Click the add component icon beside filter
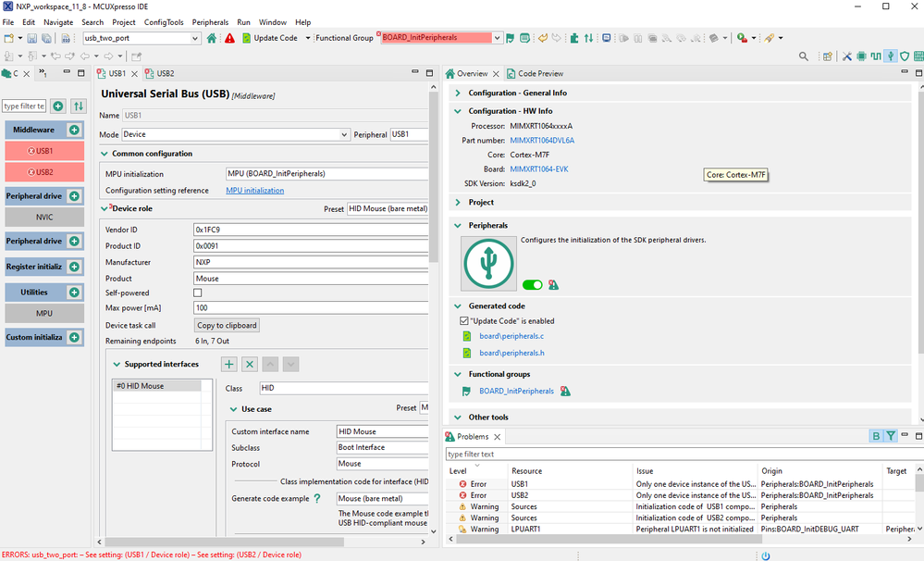 point(57,106)
